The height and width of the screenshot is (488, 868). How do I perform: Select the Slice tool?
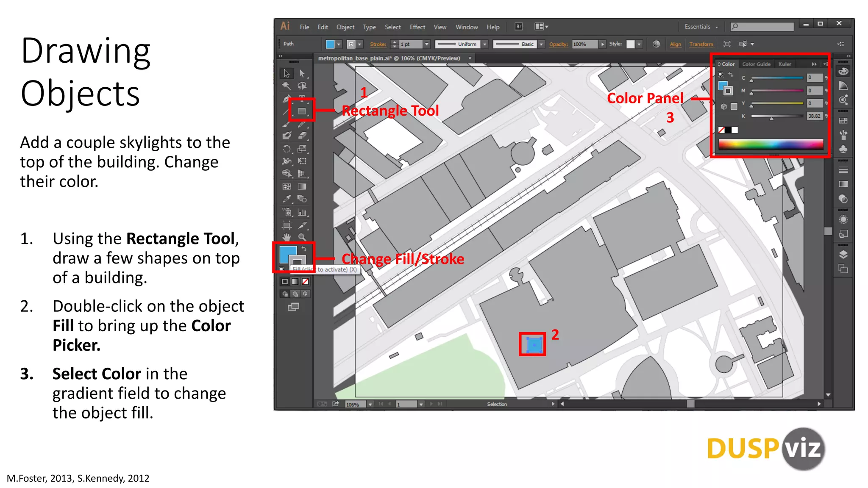coord(302,225)
